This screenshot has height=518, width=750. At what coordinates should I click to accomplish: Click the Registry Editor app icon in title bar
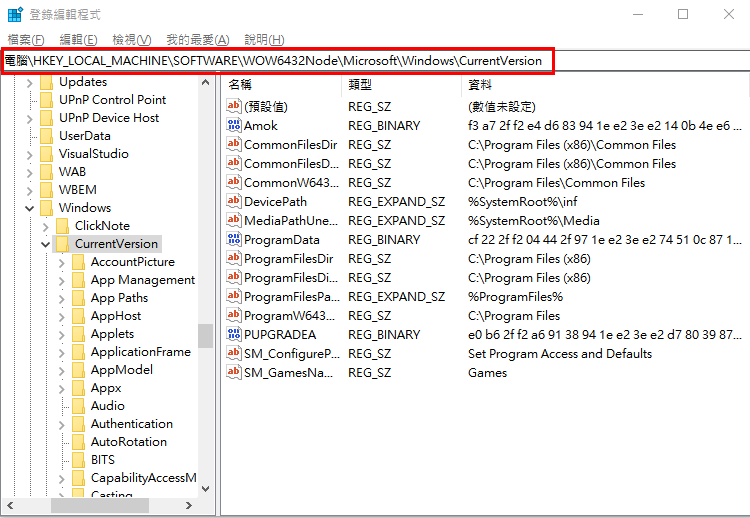tap(15, 14)
